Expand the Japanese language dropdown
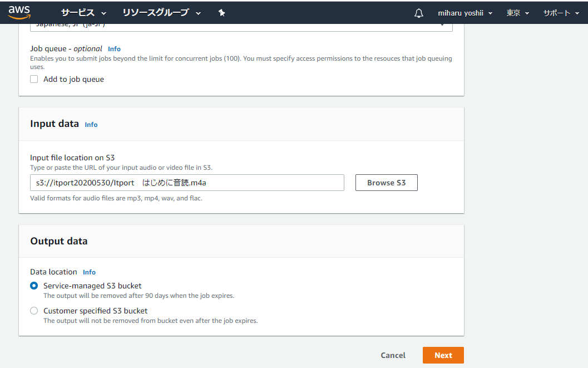 click(x=241, y=27)
